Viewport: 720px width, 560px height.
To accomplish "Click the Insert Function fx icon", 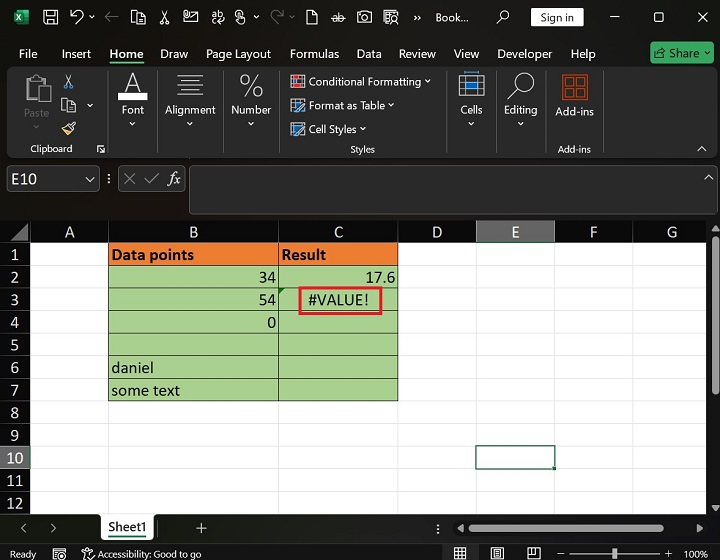I will tap(174, 179).
